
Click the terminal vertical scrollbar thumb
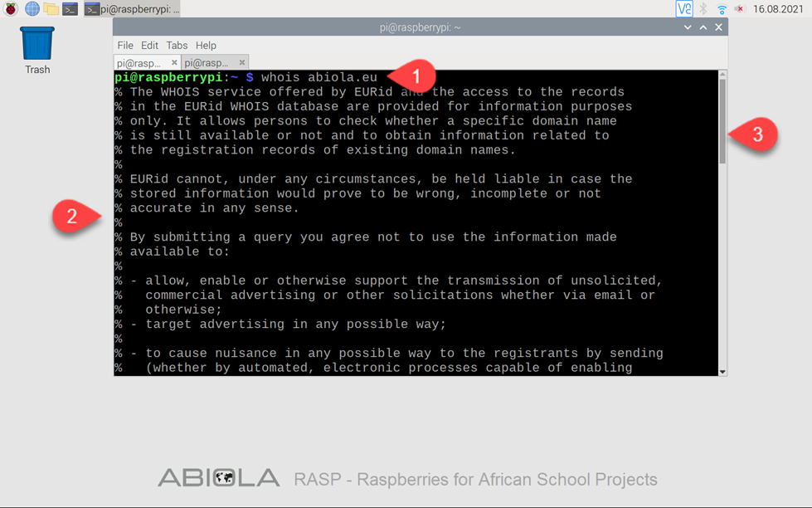[722, 121]
